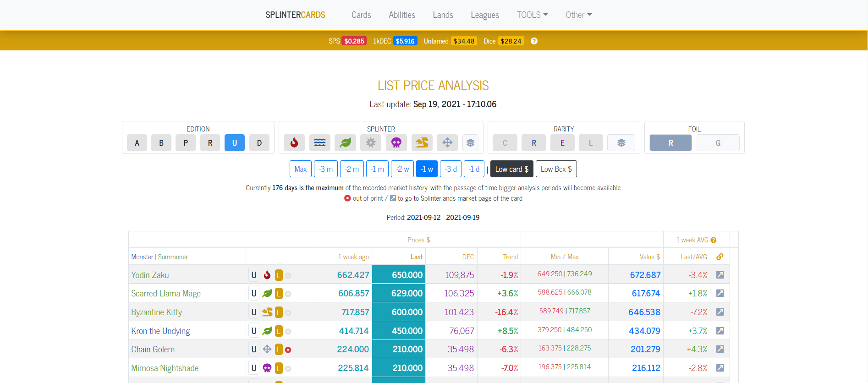This screenshot has height=383, width=868.
Task: Open Kron the Undying card link
Action: pyautogui.click(x=160, y=331)
